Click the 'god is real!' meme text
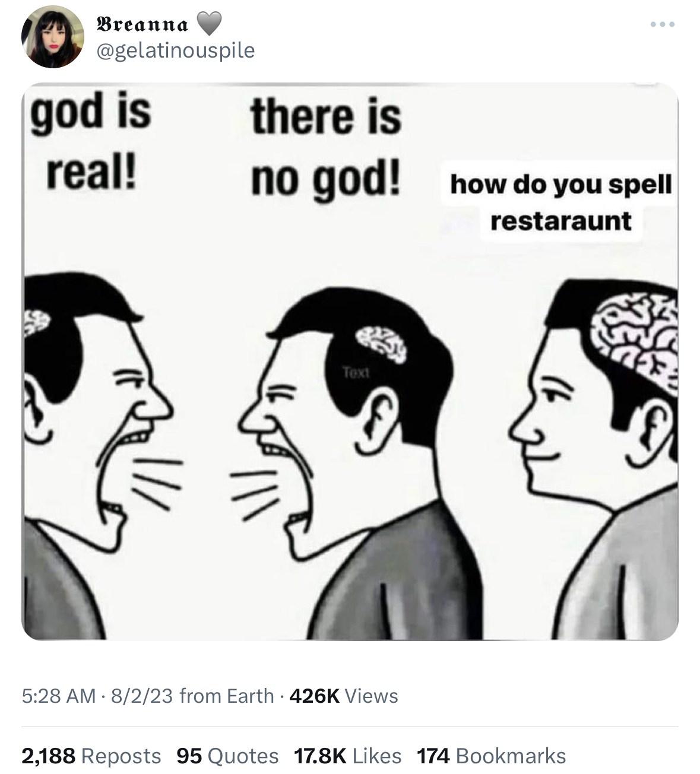The height and width of the screenshot is (774, 700). click(91, 141)
